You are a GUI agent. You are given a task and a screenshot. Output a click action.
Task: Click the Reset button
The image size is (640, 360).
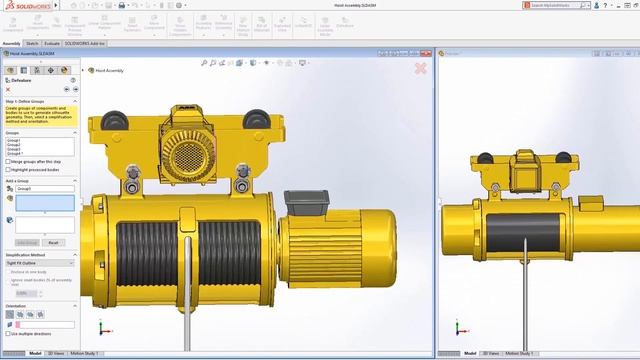pos(53,242)
